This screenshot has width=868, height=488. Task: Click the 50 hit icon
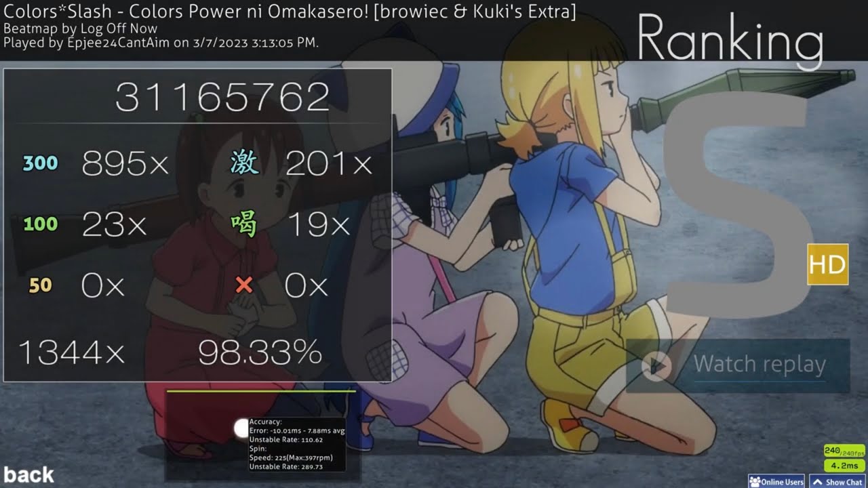(x=41, y=285)
